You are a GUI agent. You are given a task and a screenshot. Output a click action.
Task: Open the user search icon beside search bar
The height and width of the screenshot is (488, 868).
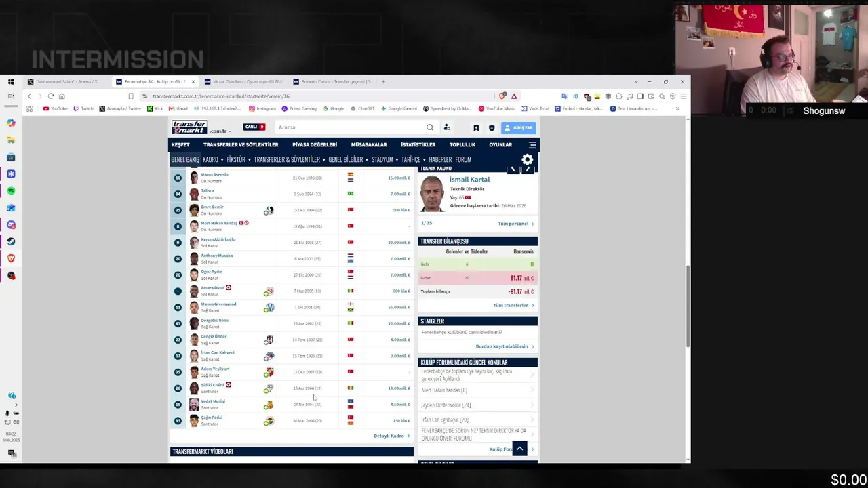tap(447, 127)
